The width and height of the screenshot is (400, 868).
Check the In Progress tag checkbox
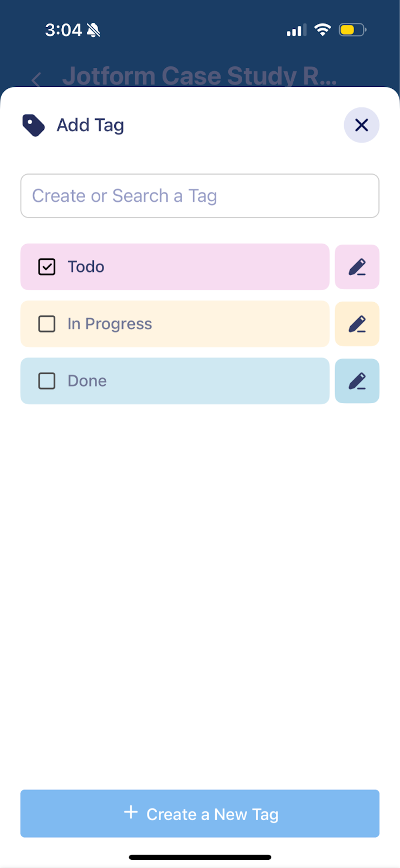(47, 324)
